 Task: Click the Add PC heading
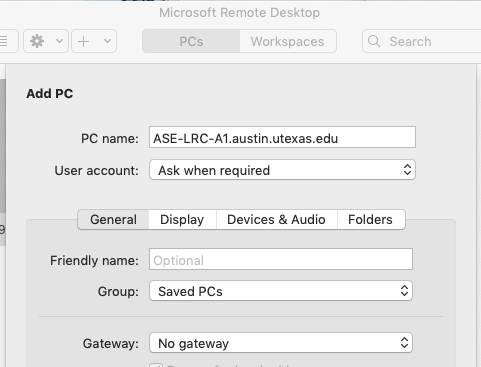(x=50, y=94)
